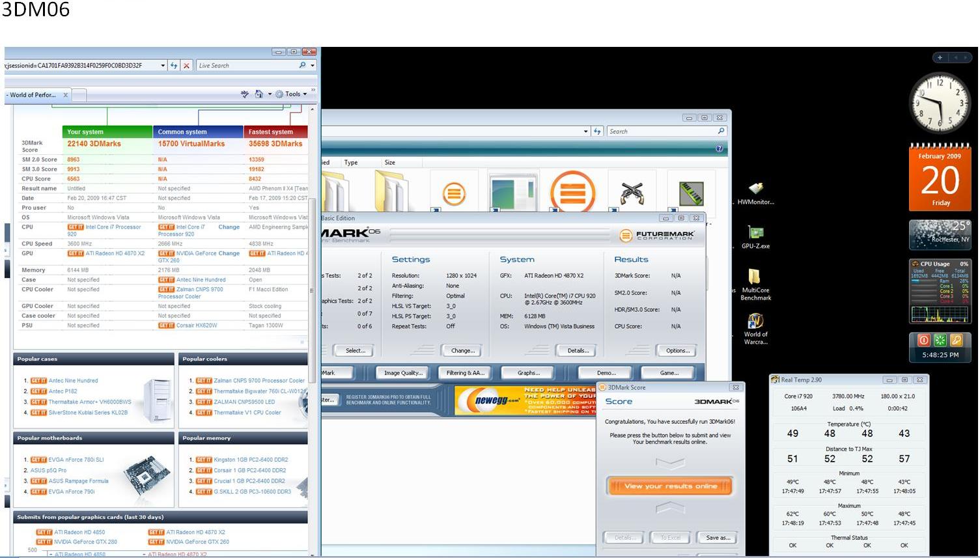980x558 pixels.
Task: Open the Zalman CNPS 9700 Processor Cooler popular cooler link
Action: coord(259,380)
